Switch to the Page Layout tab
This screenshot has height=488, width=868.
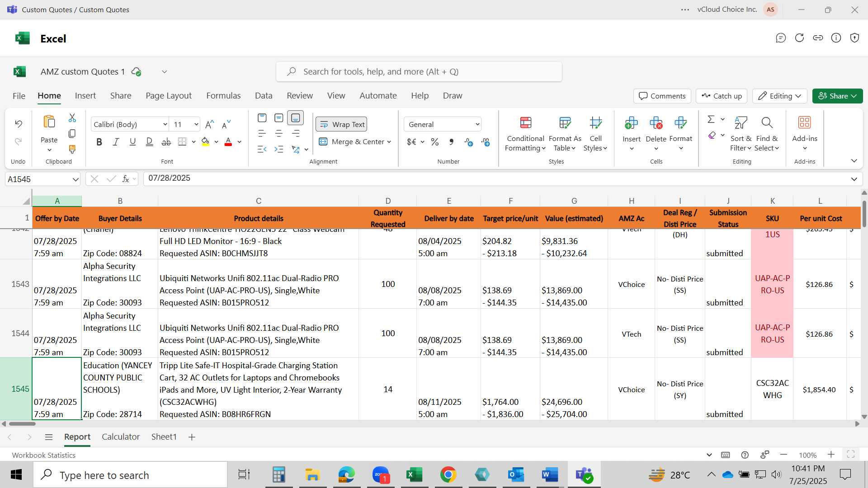tap(169, 96)
